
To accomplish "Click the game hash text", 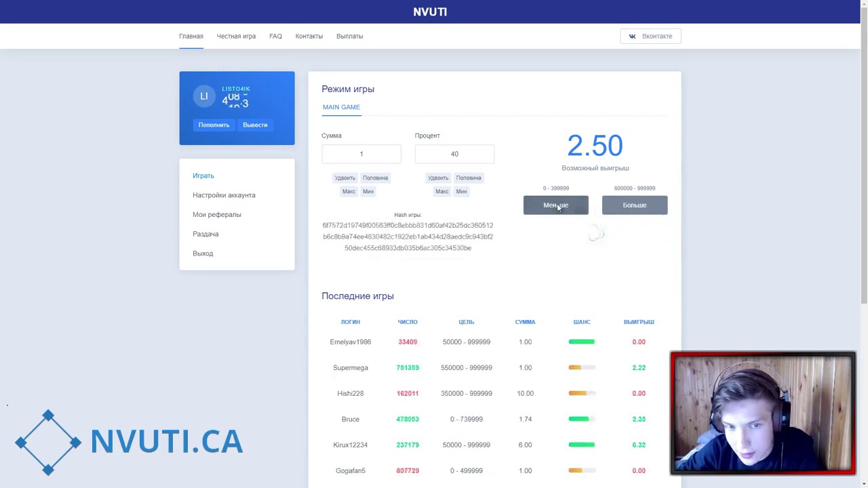I will (x=408, y=237).
